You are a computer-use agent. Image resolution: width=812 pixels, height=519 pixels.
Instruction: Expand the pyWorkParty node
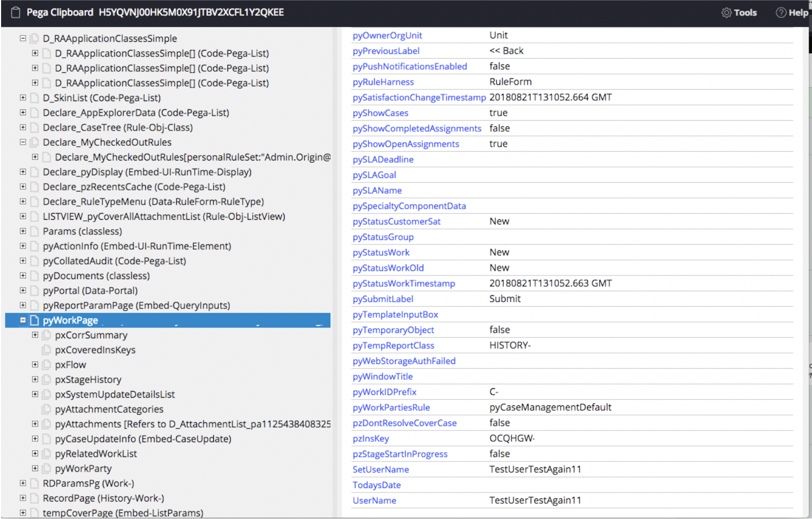coord(35,468)
